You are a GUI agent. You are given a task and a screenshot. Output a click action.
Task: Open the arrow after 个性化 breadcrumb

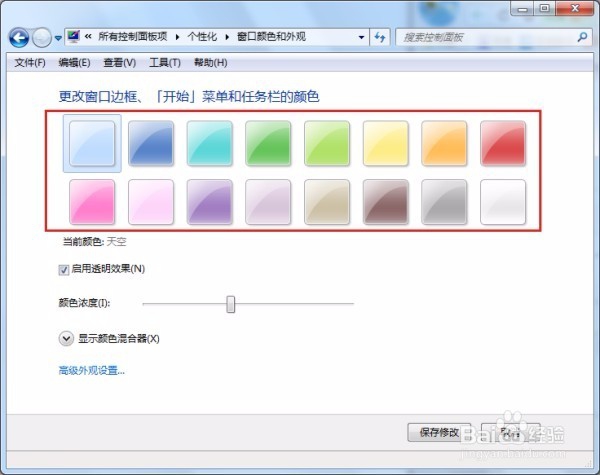click(x=227, y=37)
